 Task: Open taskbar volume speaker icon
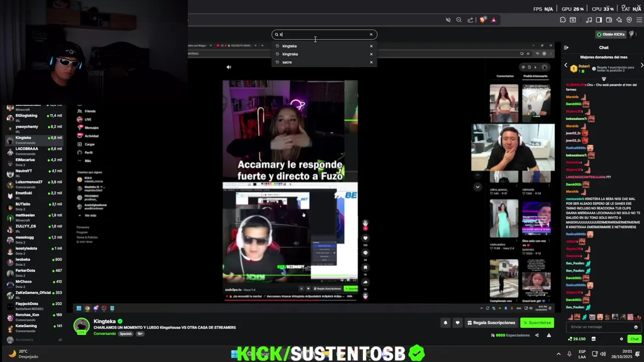point(603,354)
